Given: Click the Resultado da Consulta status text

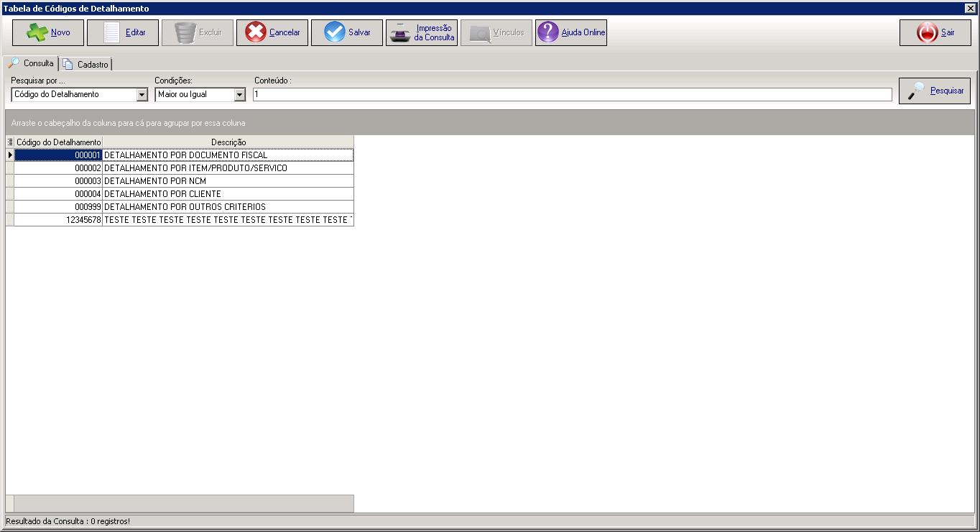Looking at the screenshot, I should [68, 521].
